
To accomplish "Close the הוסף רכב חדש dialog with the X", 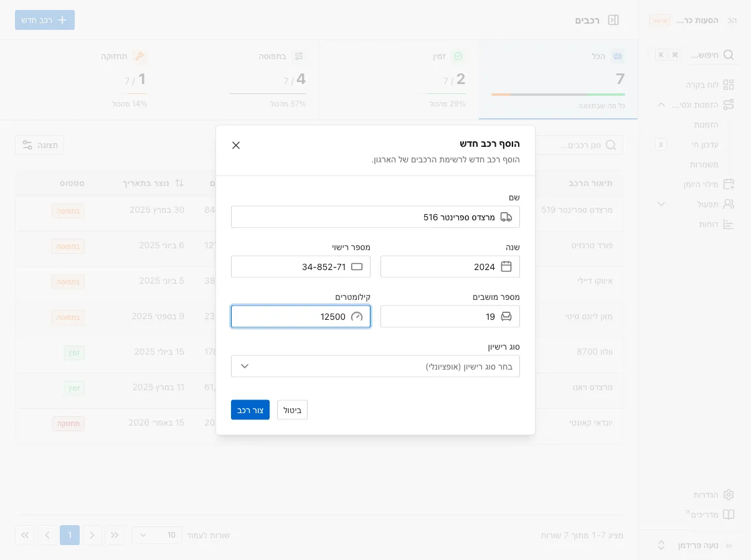I will (236, 146).
